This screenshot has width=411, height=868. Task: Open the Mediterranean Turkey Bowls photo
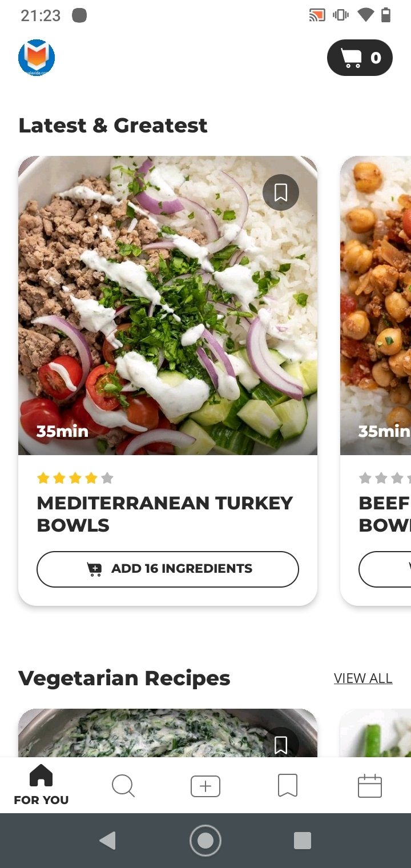[x=168, y=306]
